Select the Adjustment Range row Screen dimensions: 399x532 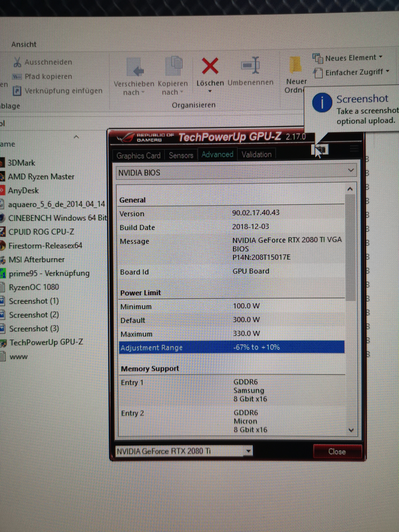click(x=231, y=347)
